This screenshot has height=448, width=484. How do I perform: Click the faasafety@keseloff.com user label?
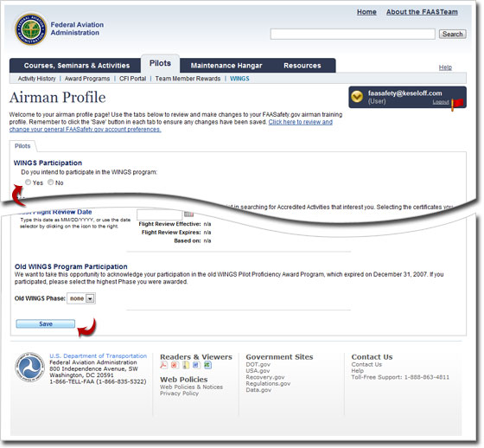[x=404, y=93]
